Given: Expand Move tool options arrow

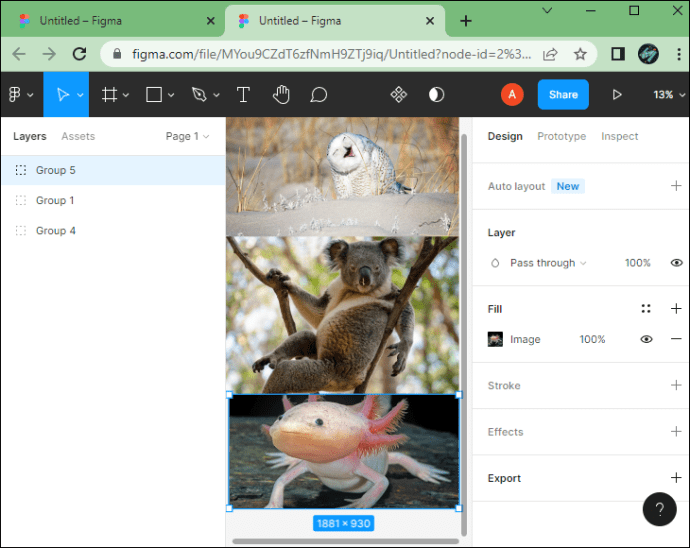Looking at the screenshot, I should click(80, 95).
